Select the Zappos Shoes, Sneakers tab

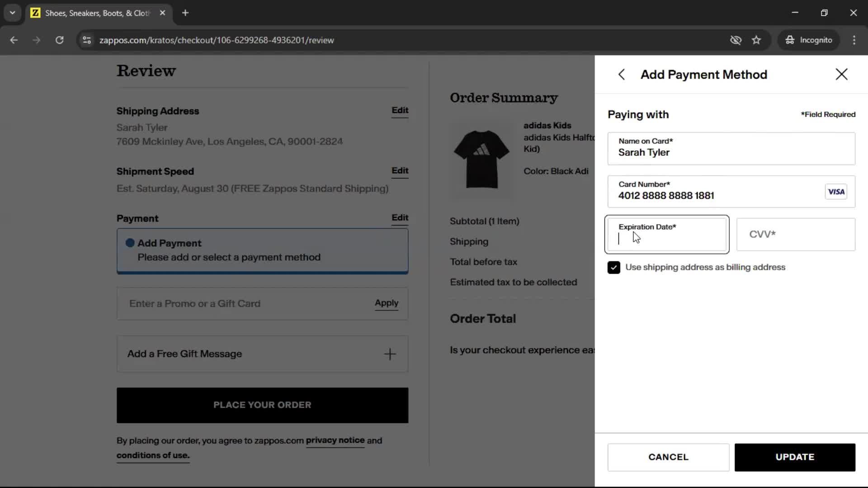97,13
